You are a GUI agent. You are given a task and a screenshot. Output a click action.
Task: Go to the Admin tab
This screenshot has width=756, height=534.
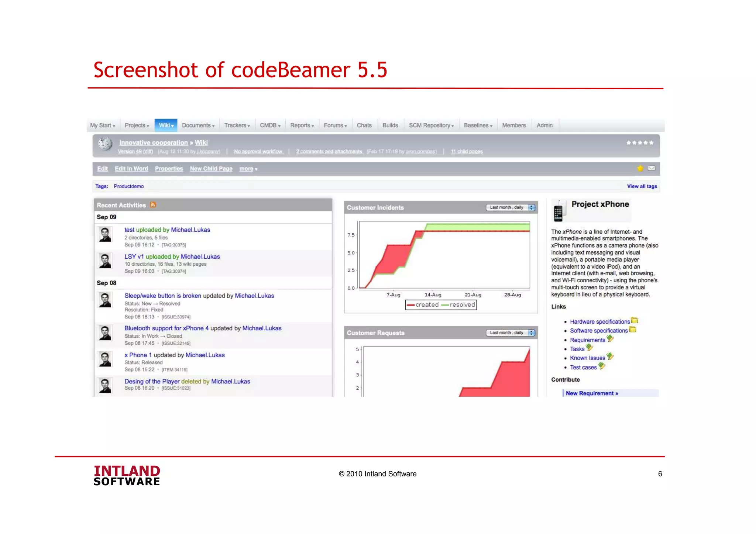544,125
